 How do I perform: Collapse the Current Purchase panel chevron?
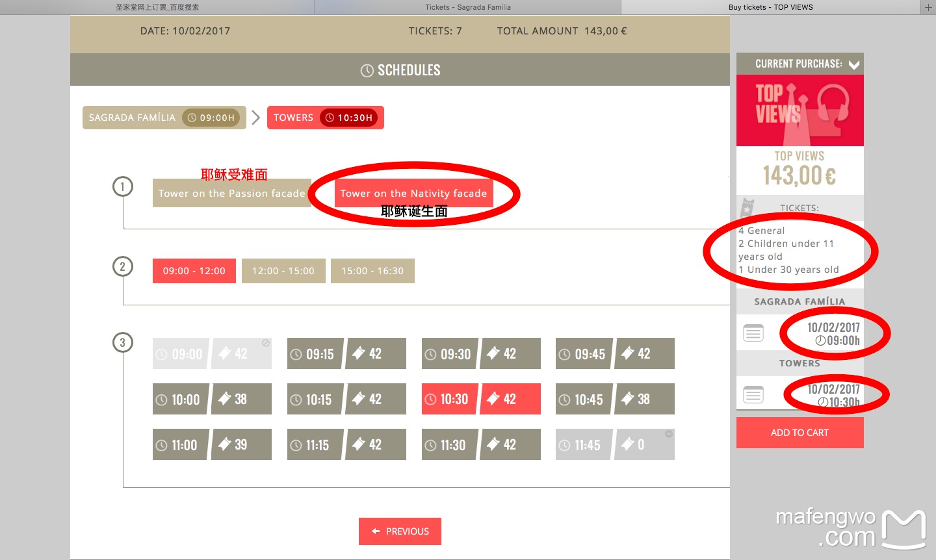pos(854,64)
